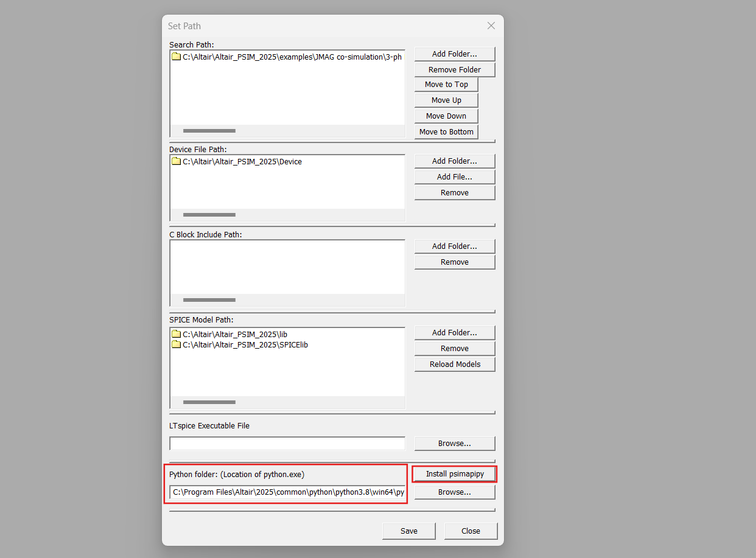
Task: Click Add Folder for C Block Include Path
Action: pyautogui.click(x=455, y=246)
